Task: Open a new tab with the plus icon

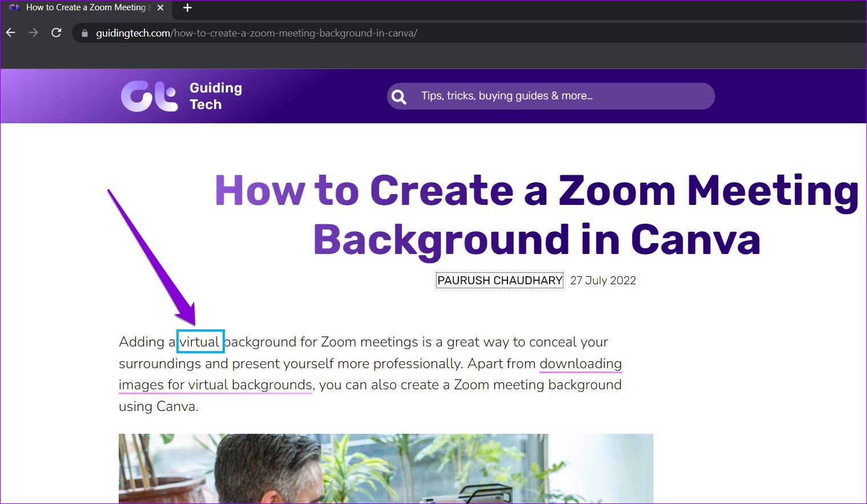Action: tap(187, 7)
